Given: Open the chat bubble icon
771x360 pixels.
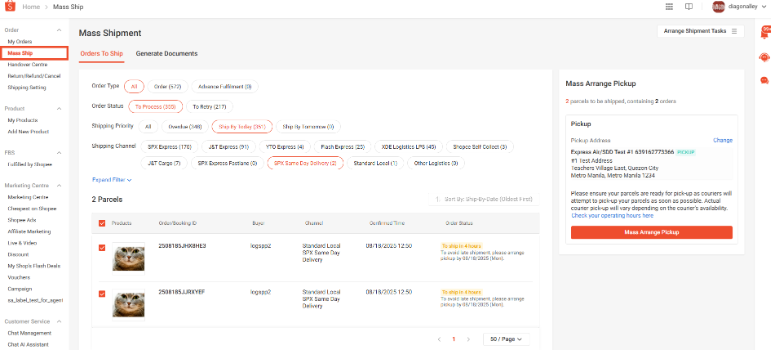Looking at the screenshot, I should click(x=764, y=80).
